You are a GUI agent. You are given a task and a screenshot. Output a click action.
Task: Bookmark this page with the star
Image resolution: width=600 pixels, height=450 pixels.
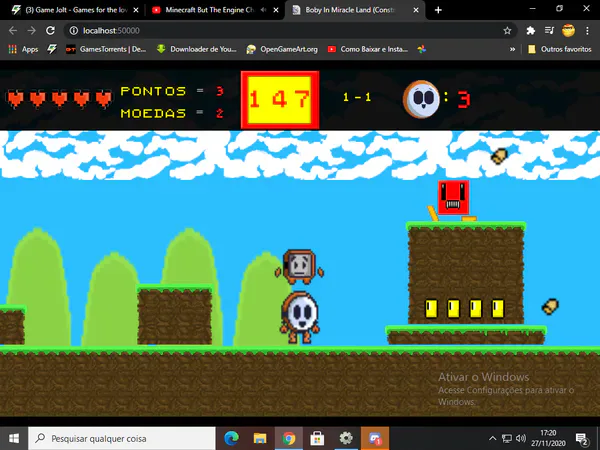pos(507,31)
